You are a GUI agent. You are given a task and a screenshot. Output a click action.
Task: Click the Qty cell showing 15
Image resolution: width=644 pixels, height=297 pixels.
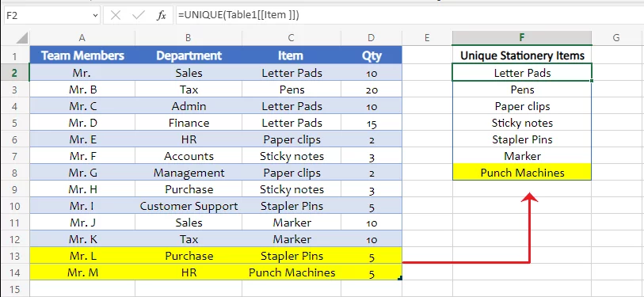[372, 123]
